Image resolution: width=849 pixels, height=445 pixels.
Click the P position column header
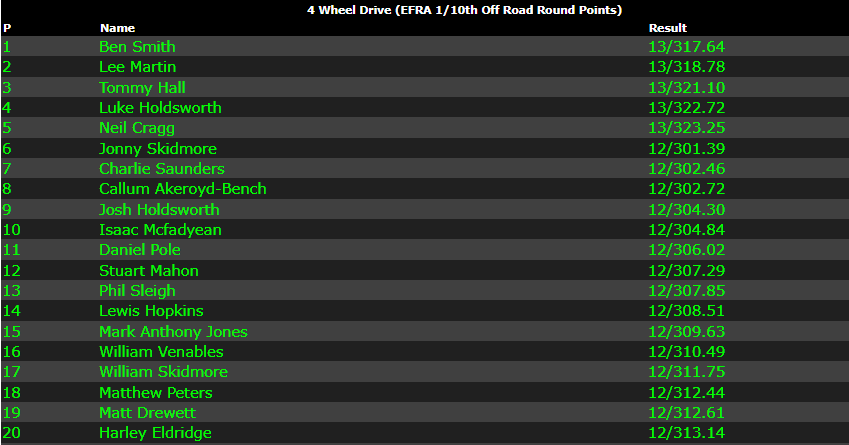(x=7, y=28)
